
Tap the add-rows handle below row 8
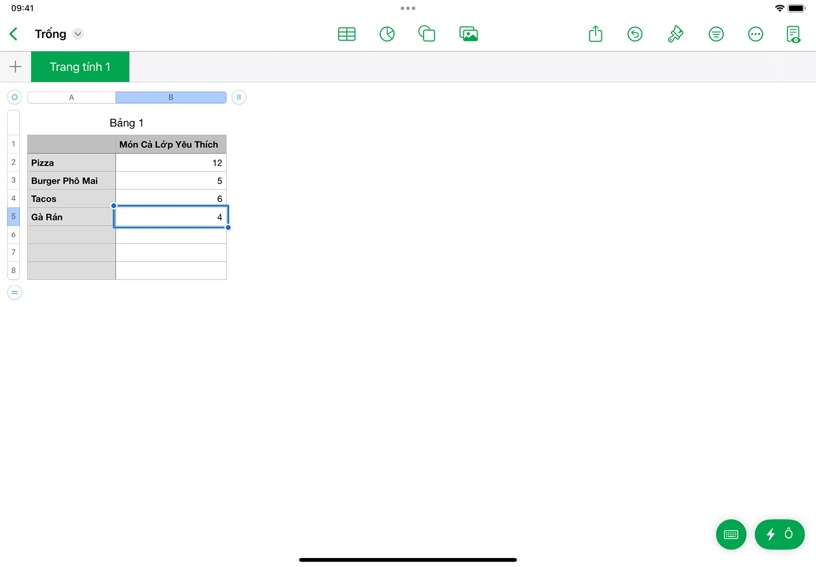14,293
